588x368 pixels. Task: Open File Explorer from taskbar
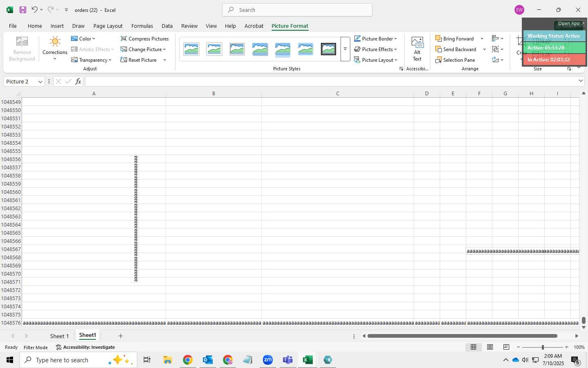click(167, 360)
